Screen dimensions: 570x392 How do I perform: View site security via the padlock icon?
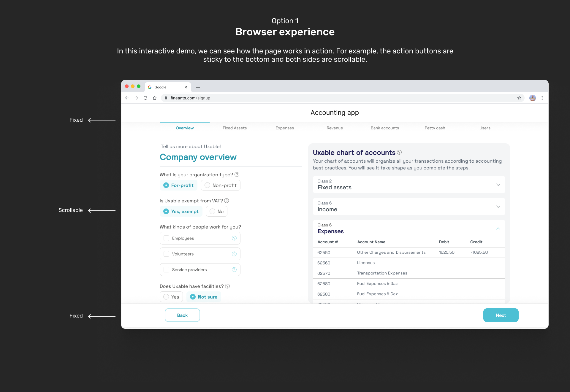click(166, 98)
